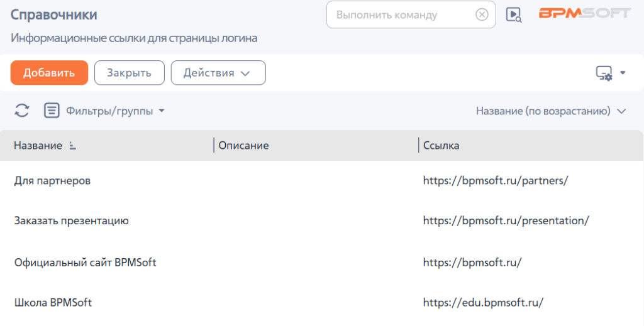Open the Название (по возрастанию) sort dropdown
The image size is (644, 326).
[x=551, y=111]
